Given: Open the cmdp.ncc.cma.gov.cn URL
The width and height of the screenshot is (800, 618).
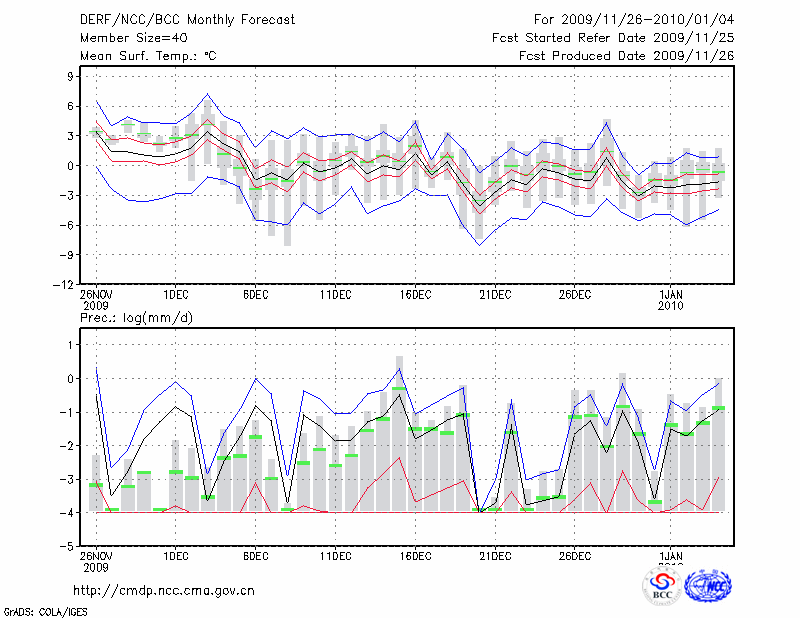Looking at the screenshot, I should pyautogui.click(x=164, y=591).
